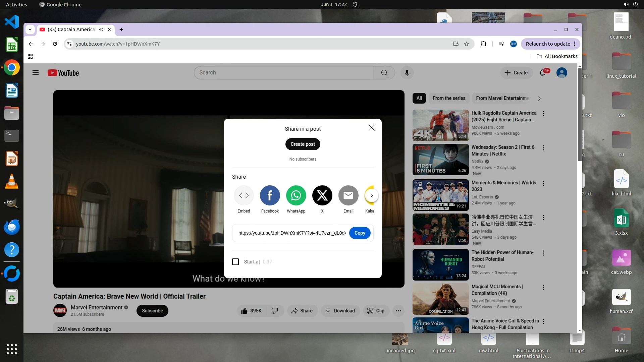Enable the Start at checkbox
This screenshot has height=362, width=644.
tap(235, 262)
